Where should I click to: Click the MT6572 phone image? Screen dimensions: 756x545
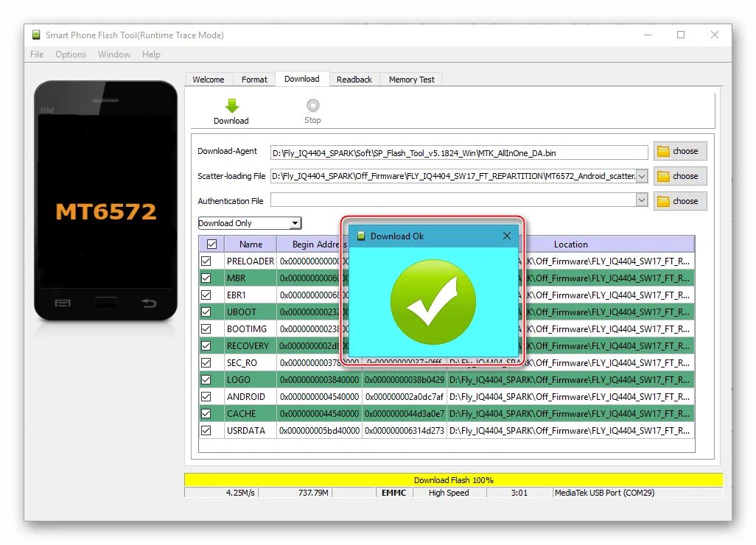[x=105, y=200]
